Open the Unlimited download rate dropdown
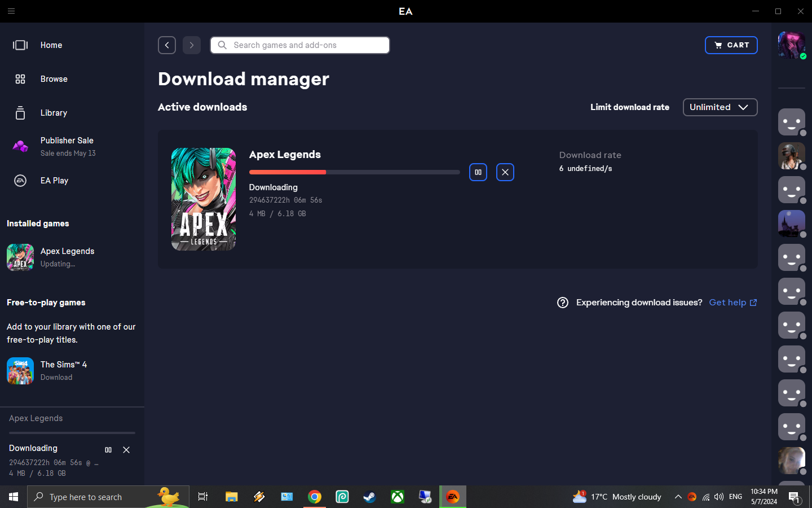The image size is (812, 508). coord(720,107)
